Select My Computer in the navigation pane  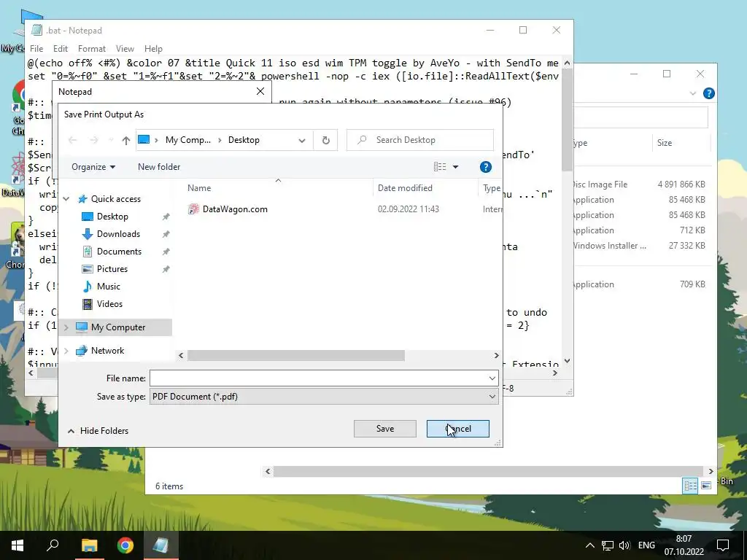[117, 327]
